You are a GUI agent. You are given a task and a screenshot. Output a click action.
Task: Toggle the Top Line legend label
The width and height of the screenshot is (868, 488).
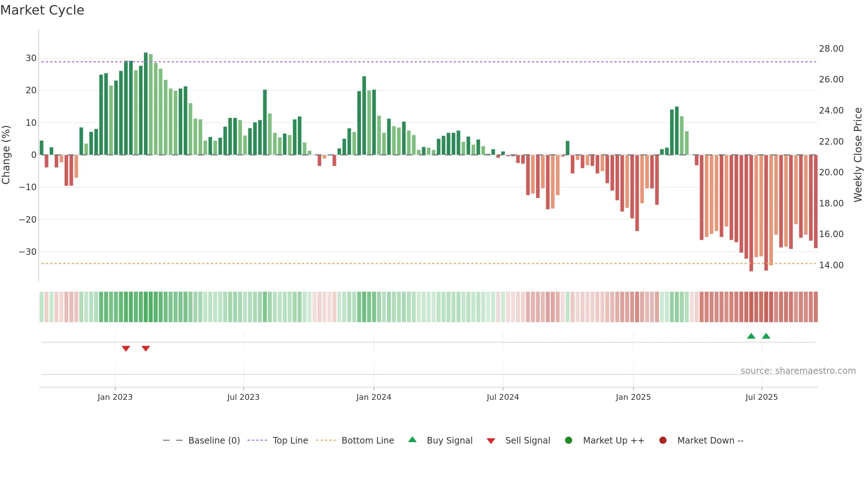(x=290, y=440)
